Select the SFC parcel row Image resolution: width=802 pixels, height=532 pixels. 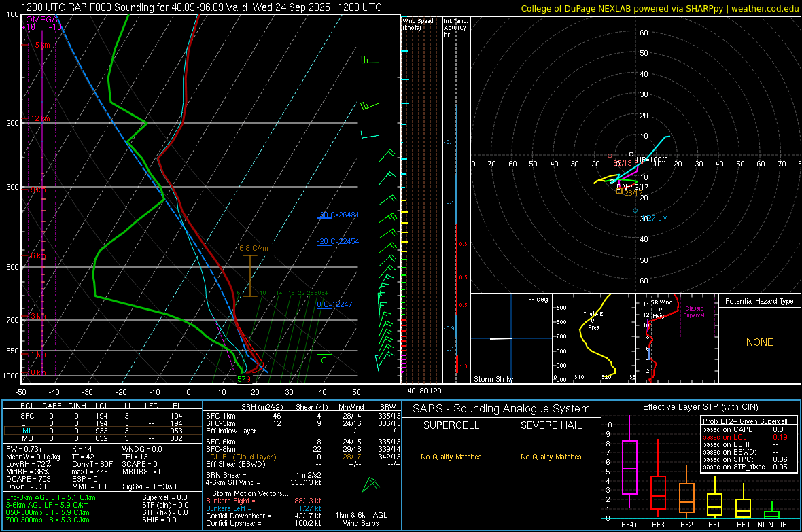click(x=103, y=416)
